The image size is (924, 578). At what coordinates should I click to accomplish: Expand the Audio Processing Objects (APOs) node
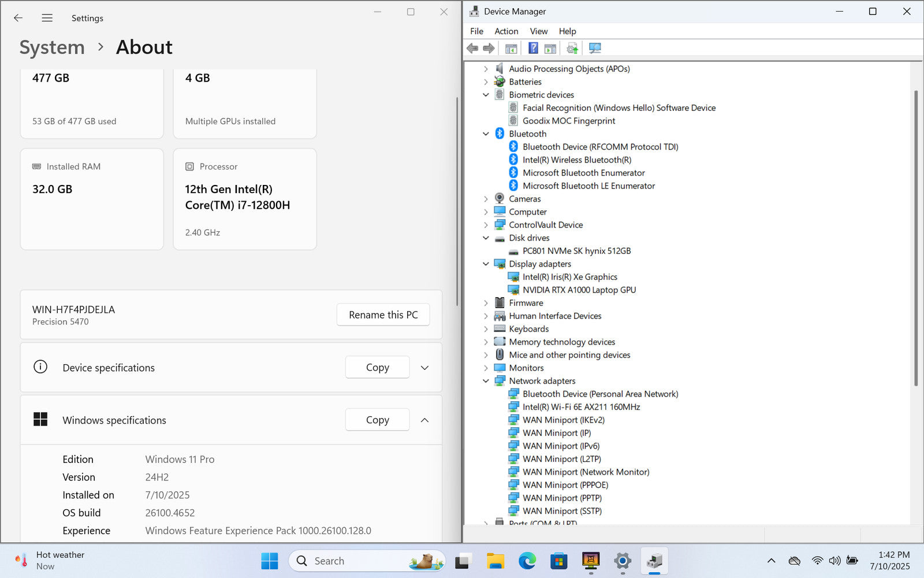[x=486, y=69]
